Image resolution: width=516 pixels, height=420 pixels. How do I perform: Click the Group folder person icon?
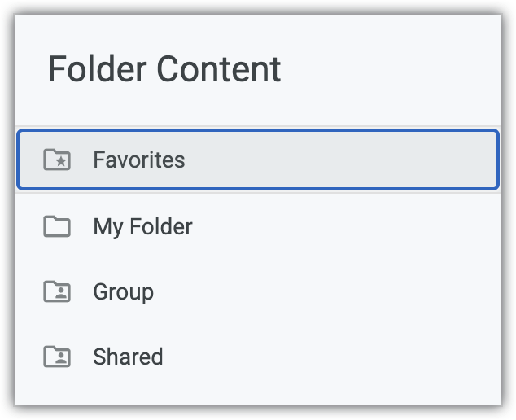(57, 291)
